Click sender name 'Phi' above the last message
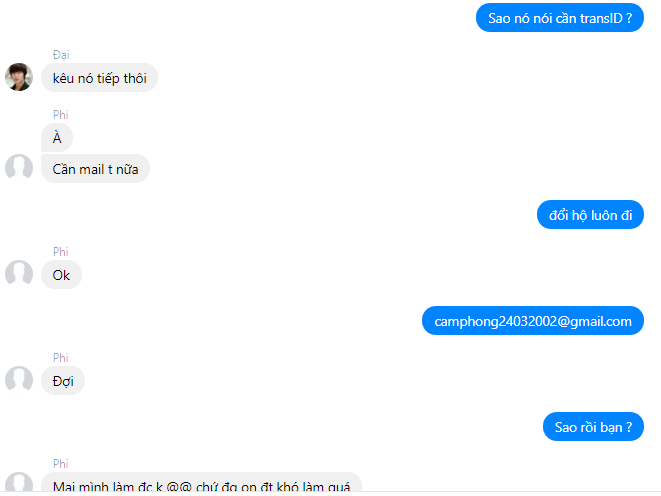Screen dimensions: 661x496 coord(61,464)
